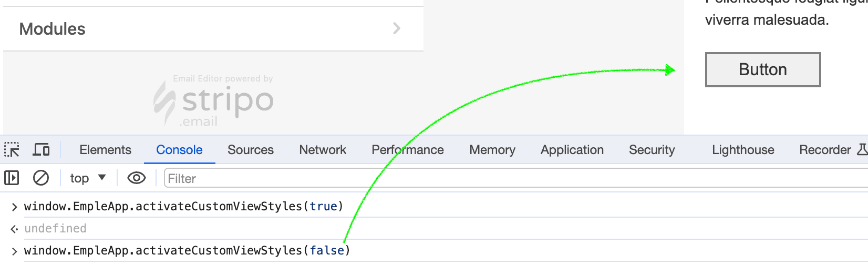
Task: Focus the console Filter input field
Action: pyautogui.click(x=473, y=178)
